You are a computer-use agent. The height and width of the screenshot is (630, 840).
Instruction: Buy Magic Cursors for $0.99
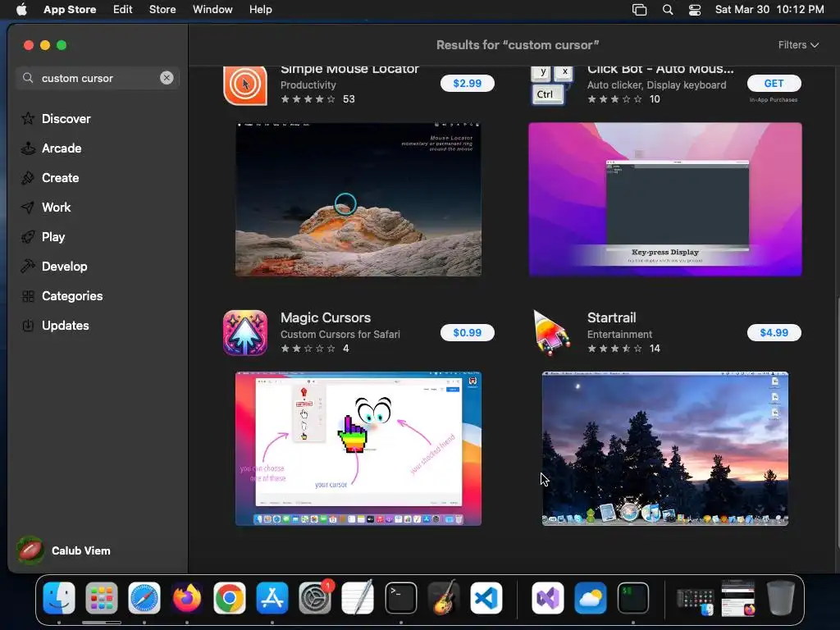(467, 333)
